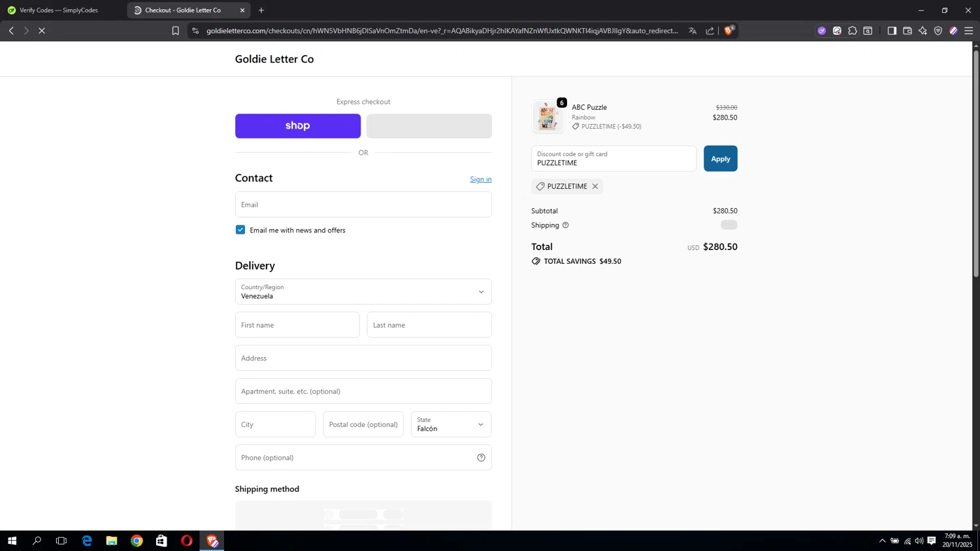The image size is (980, 551).
Task: Launch Google Chrome from the taskbar
Action: pyautogui.click(x=137, y=541)
